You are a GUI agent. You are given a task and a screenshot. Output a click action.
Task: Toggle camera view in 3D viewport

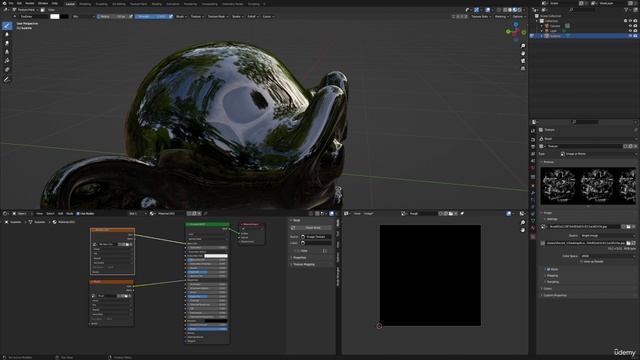pos(523,61)
